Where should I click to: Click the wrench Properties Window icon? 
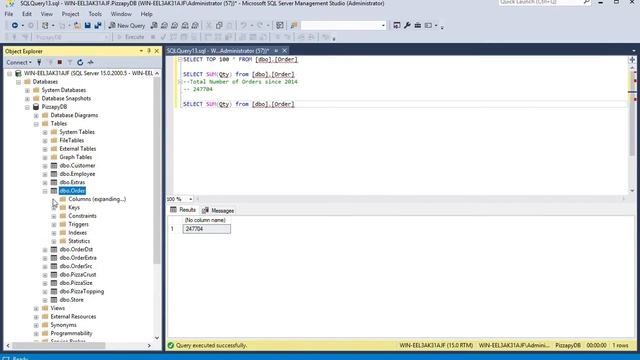tap(407, 25)
